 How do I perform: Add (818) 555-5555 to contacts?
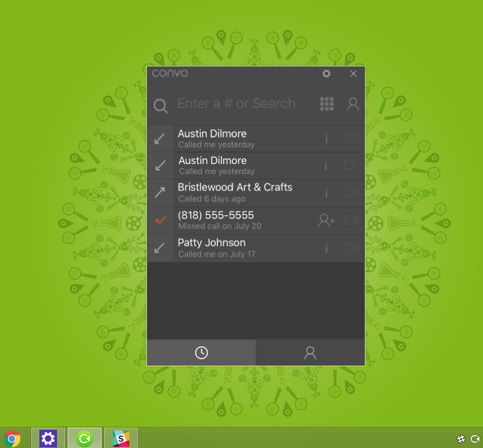point(326,220)
